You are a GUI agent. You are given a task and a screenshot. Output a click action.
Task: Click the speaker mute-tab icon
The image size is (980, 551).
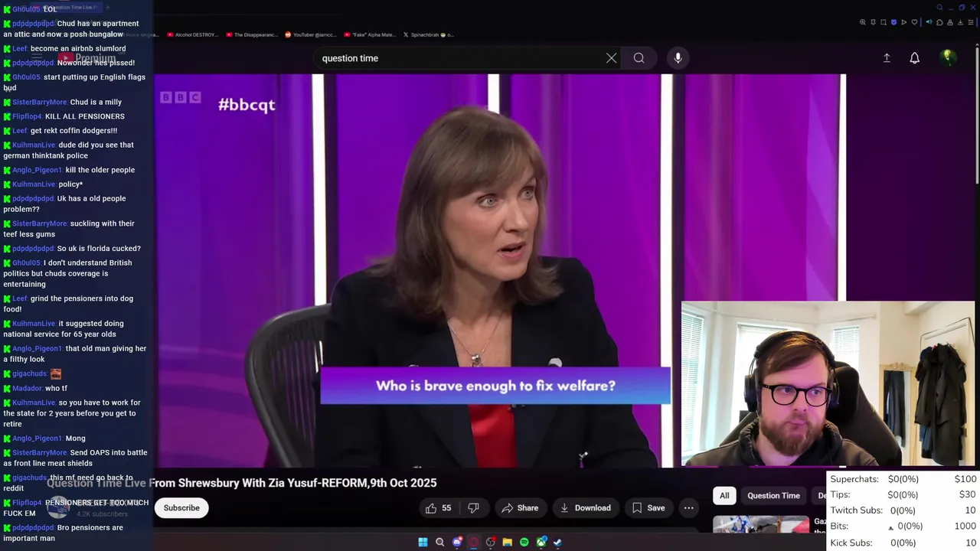(929, 22)
